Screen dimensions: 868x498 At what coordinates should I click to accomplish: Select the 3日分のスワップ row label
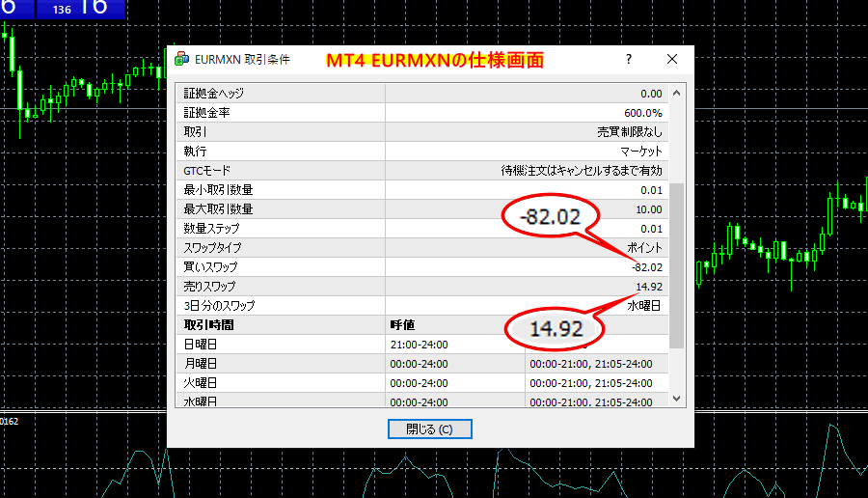tap(219, 306)
